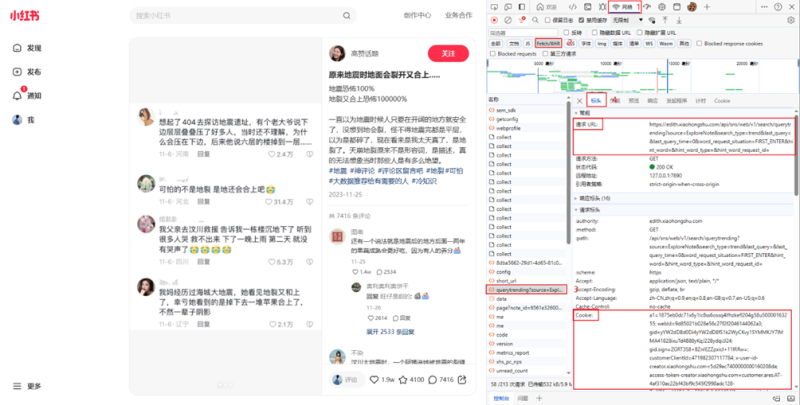Image resolution: width=800 pixels, height=405 pixels.
Task: Select the 标头 request detail tab
Action: click(x=596, y=101)
